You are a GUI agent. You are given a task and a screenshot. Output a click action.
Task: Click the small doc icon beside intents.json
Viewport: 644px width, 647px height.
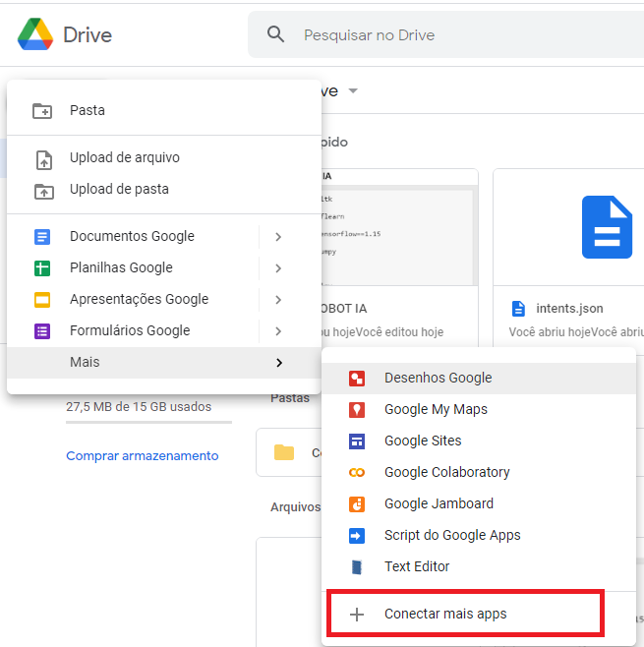tap(518, 309)
